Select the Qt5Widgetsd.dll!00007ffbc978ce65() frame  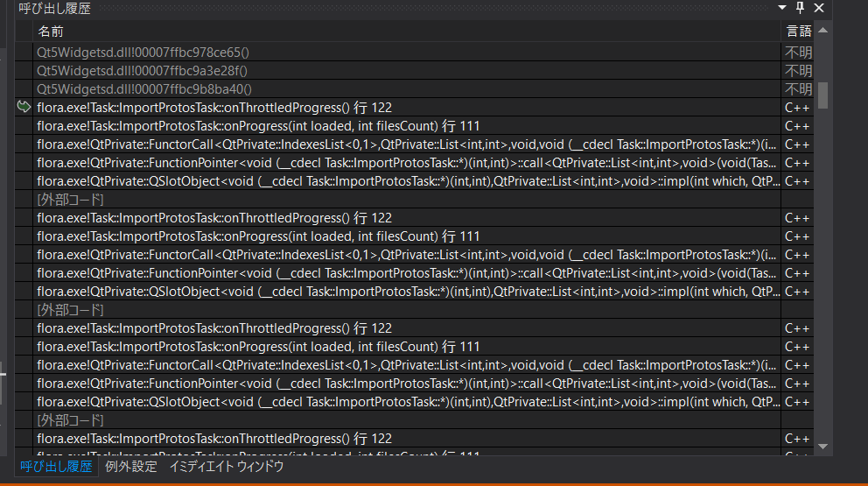143,53
